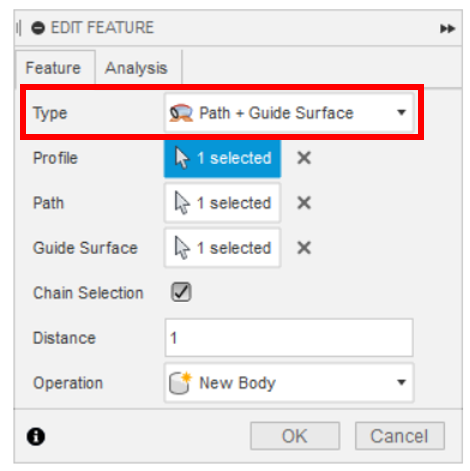Viewport: 470px width, 471px height.
Task: Select the New Body operation combo box
Action: click(289, 383)
